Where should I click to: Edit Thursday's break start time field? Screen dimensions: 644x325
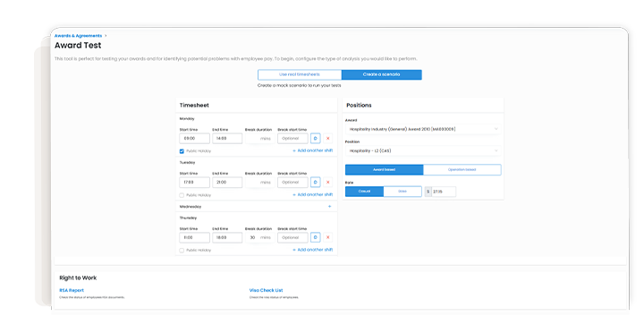pos(292,237)
